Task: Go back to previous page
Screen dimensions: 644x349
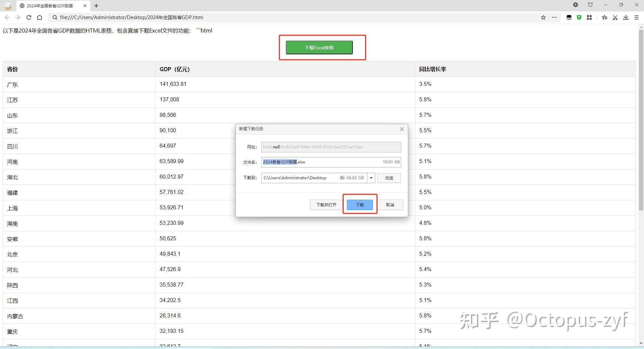Action: pyautogui.click(x=7, y=17)
